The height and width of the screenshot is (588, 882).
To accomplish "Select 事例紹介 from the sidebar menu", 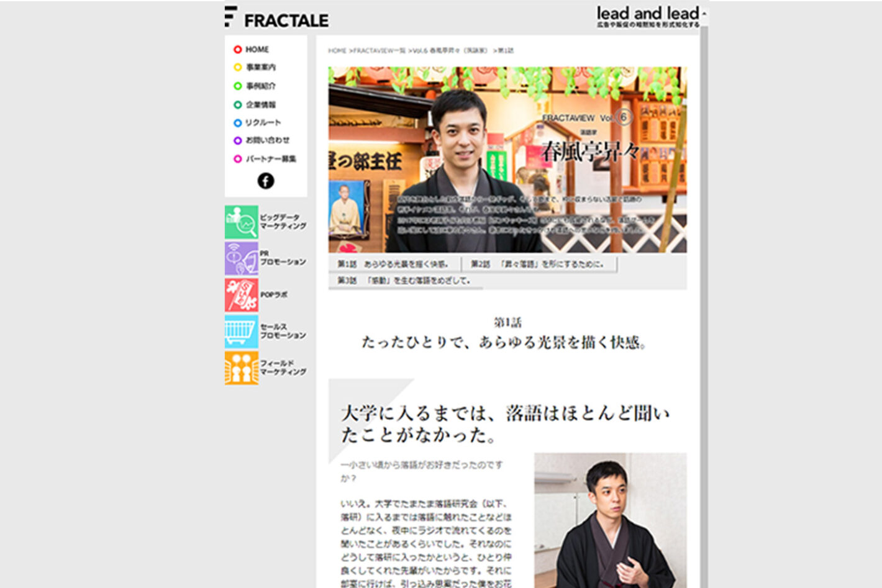I will pos(260,86).
